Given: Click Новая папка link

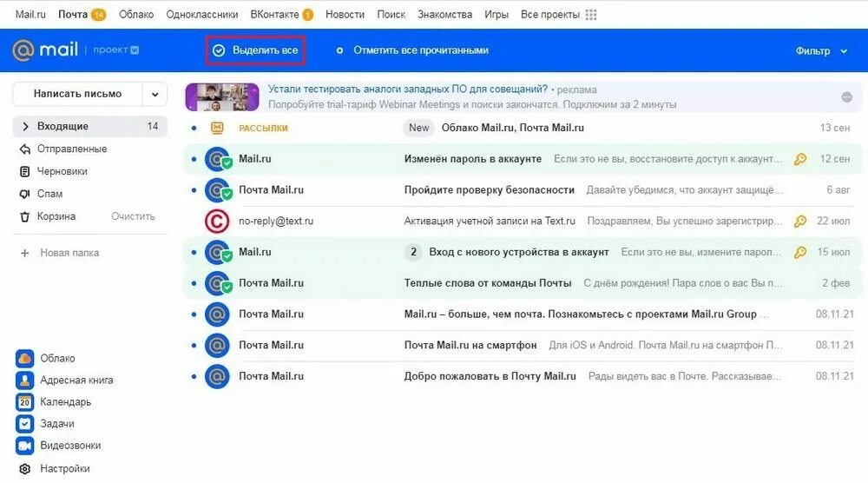Looking at the screenshot, I should 69,253.
